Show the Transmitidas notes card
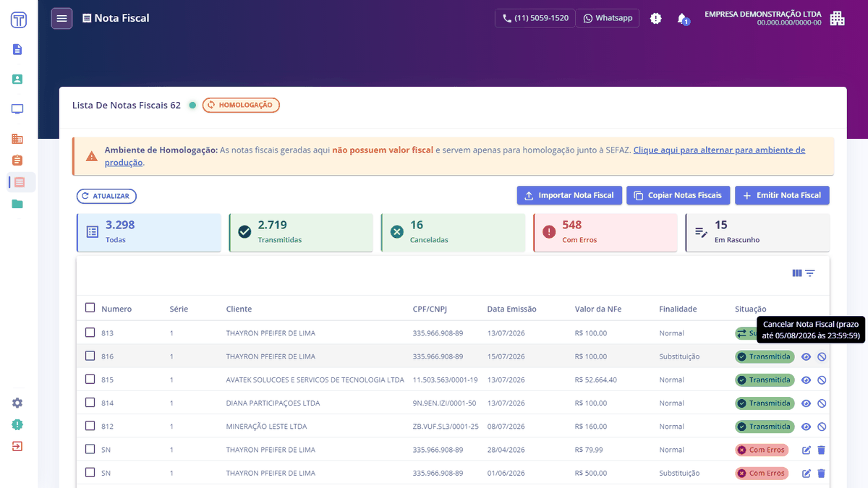 coord(301,233)
